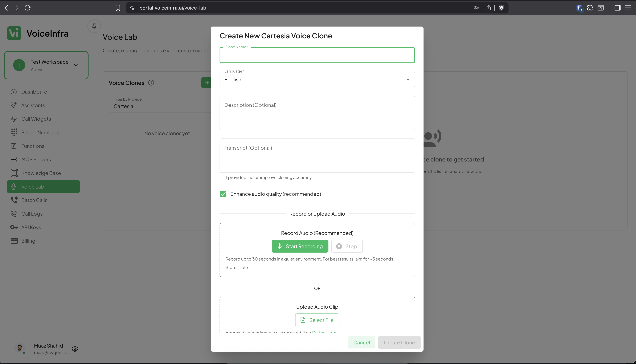Click the Select File upload button

point(317,320)
